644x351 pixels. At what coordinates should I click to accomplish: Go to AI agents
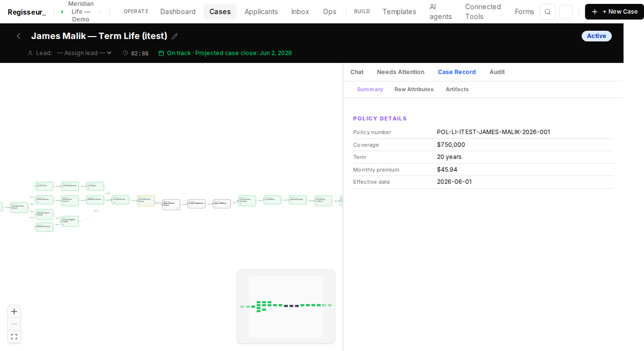440,12
